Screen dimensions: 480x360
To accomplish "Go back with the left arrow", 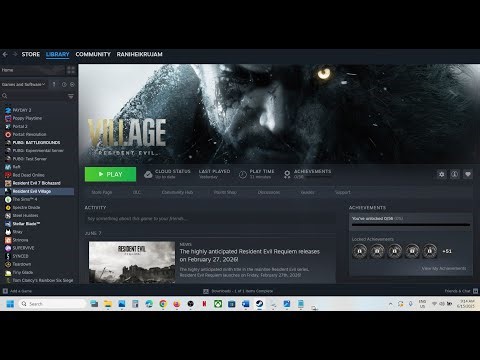I will 5,54.
